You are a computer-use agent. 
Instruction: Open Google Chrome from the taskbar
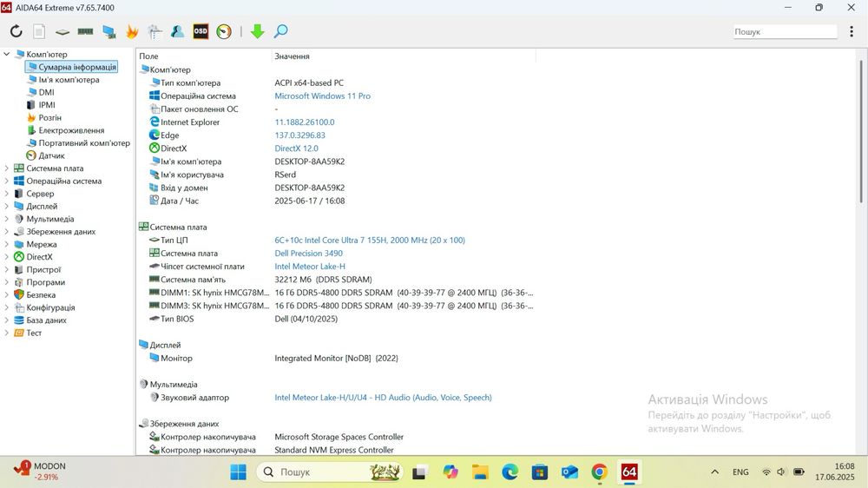[x=599, y=472]
